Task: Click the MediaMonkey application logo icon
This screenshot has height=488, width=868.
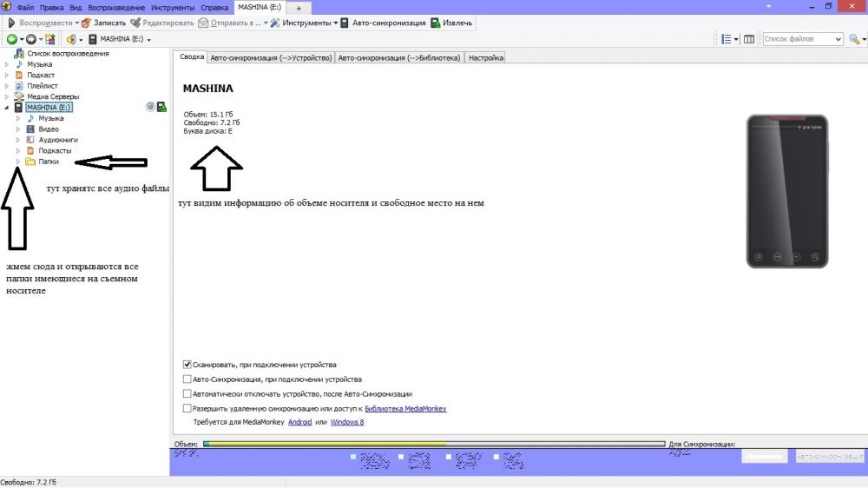Action: 6,7
